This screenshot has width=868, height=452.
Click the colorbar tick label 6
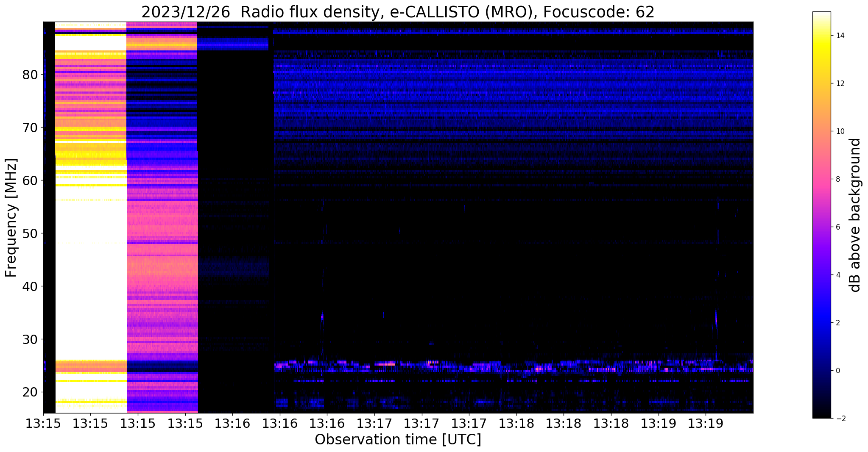point(837,227)
